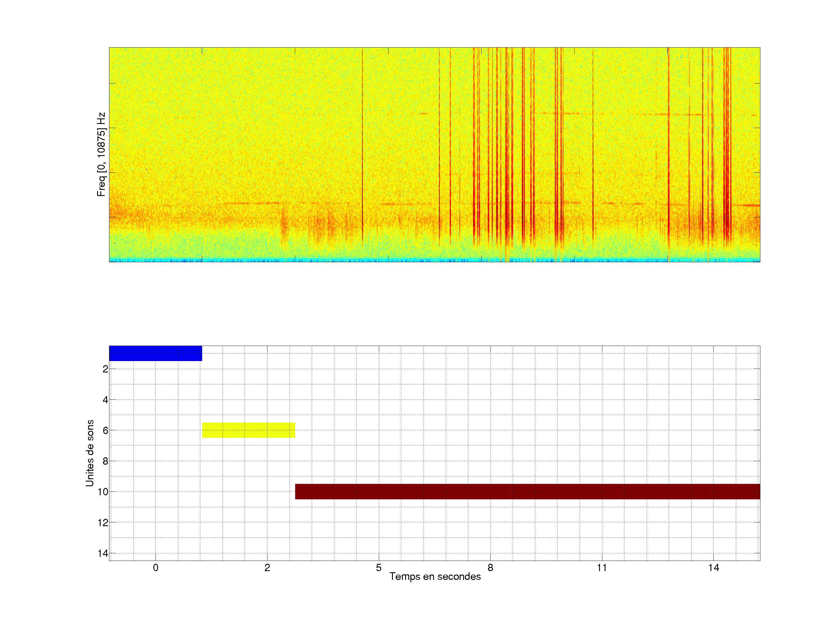Click the y-axis tick label 8
The image size is (840, 630).
(x=105, y=461)
